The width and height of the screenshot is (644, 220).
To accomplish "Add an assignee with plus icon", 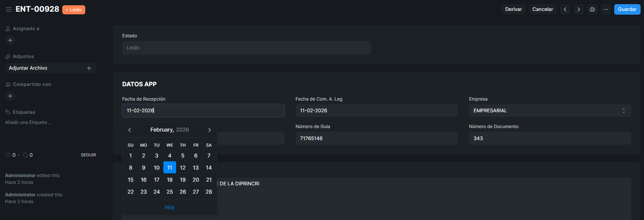I will coord(10,40).
